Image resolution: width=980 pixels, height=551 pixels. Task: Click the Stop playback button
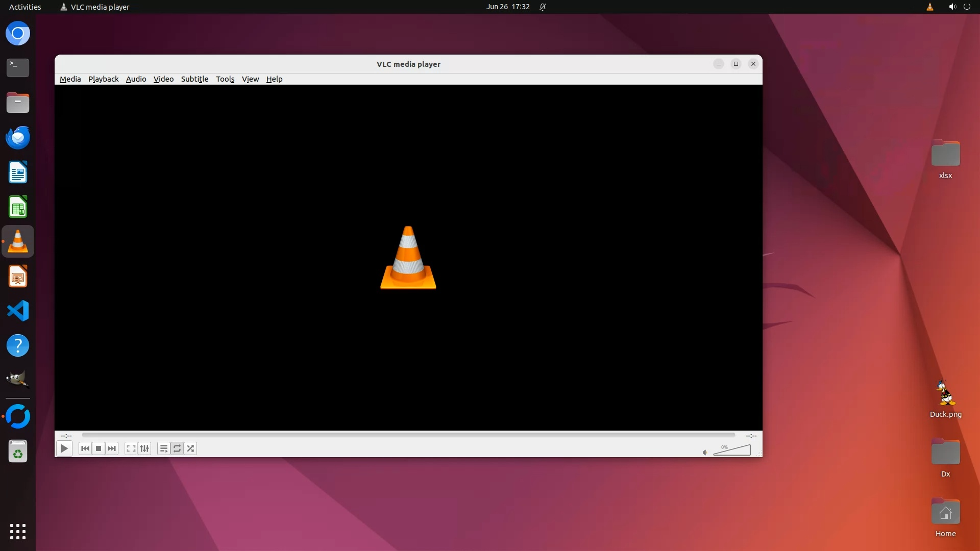tap(99, 448)
